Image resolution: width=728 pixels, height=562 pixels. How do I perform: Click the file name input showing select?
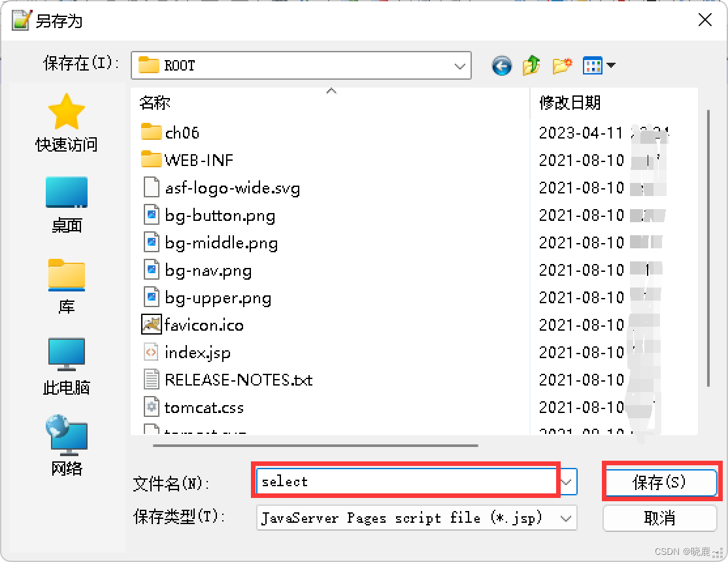405,482
